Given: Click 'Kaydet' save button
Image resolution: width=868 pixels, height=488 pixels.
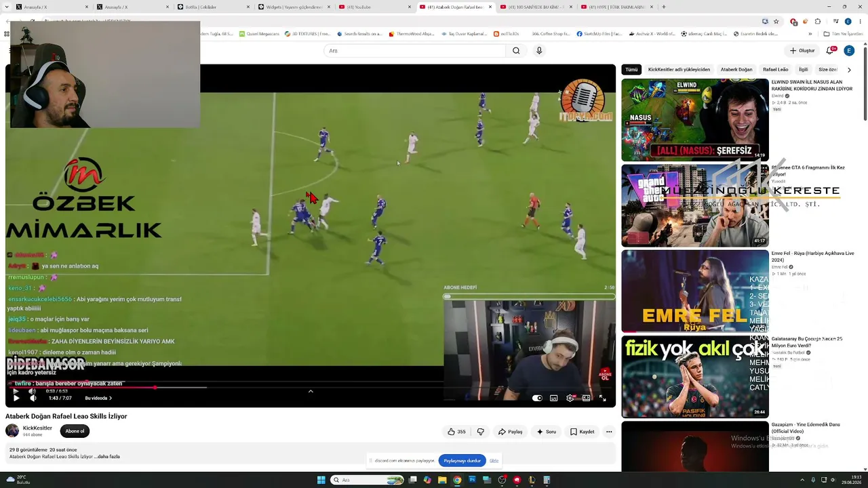Looking at the screenshot, I should [583, 432].
